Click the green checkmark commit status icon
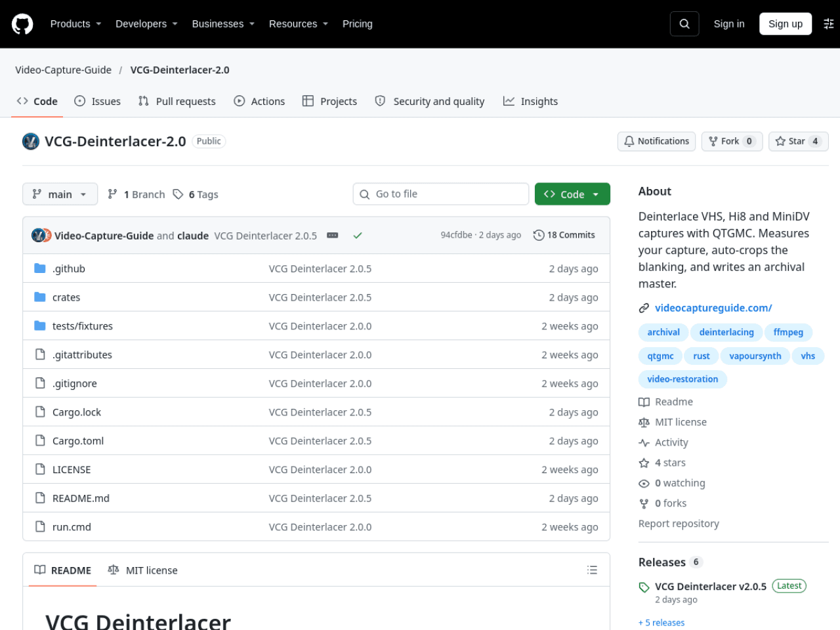840x630 pixels. point(358,236)
